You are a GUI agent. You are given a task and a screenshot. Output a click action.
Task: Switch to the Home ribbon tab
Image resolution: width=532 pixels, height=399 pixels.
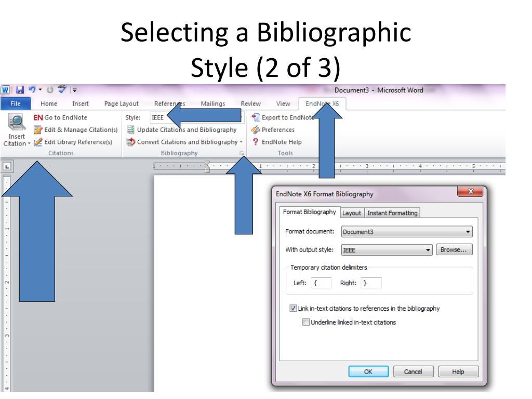coord(48,104)
